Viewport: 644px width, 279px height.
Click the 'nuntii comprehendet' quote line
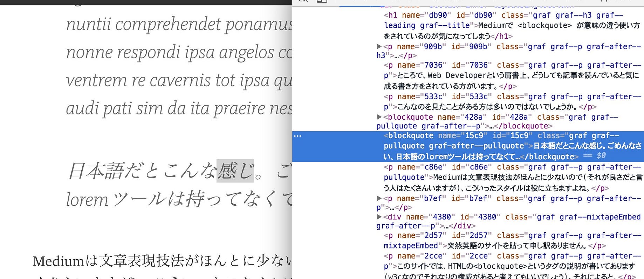pos(179,24)
